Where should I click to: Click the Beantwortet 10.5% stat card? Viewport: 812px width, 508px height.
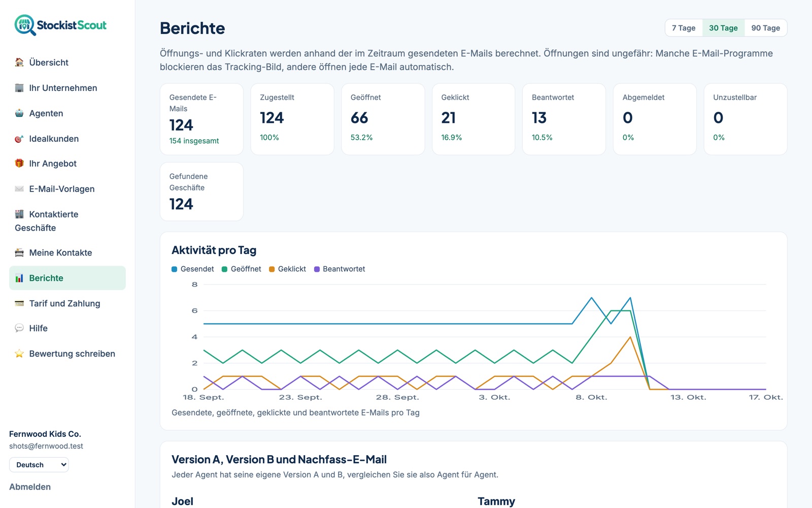tap(564, 119)
